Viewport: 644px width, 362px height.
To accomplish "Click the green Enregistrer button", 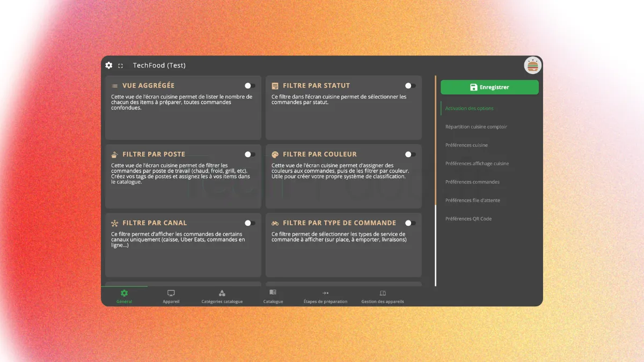I will [x=489, y=87].
